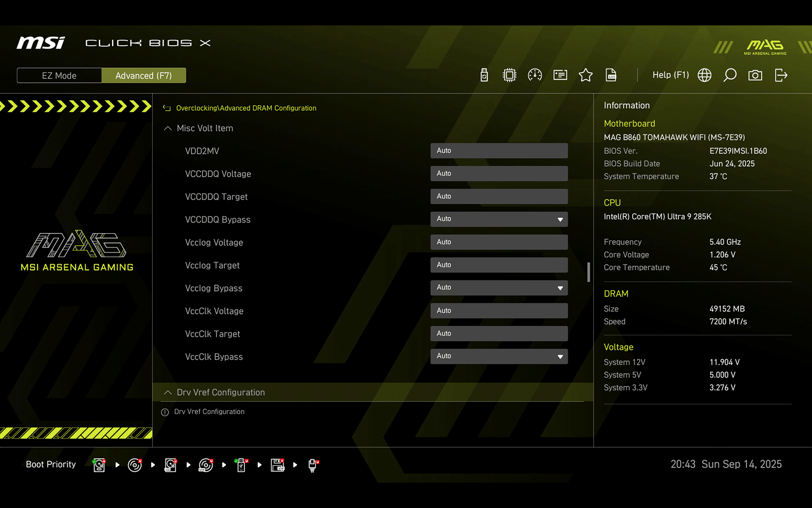Collapse the Drv Vref Configuration section
The image size is (812, 508).
pos(373,392)
